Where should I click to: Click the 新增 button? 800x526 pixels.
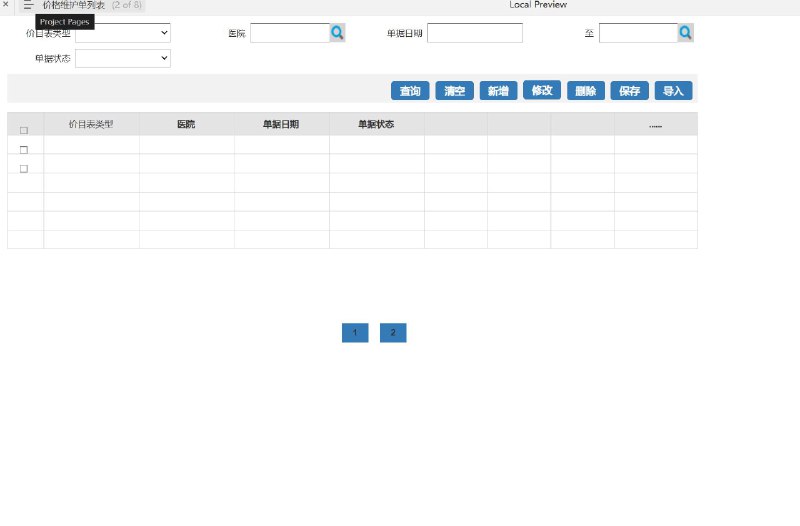[498, 91]
